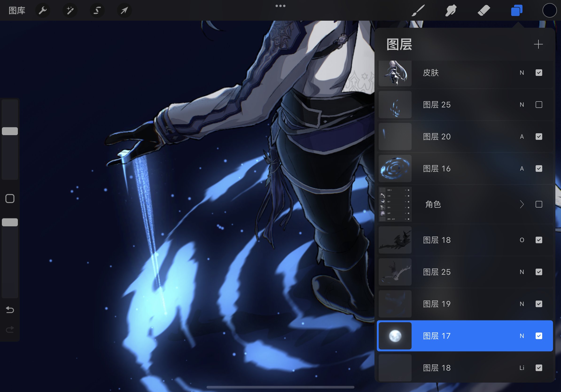Show the hidden 图层 25 layer
Viewport: 561px width, 392px height.
[539, 105]
